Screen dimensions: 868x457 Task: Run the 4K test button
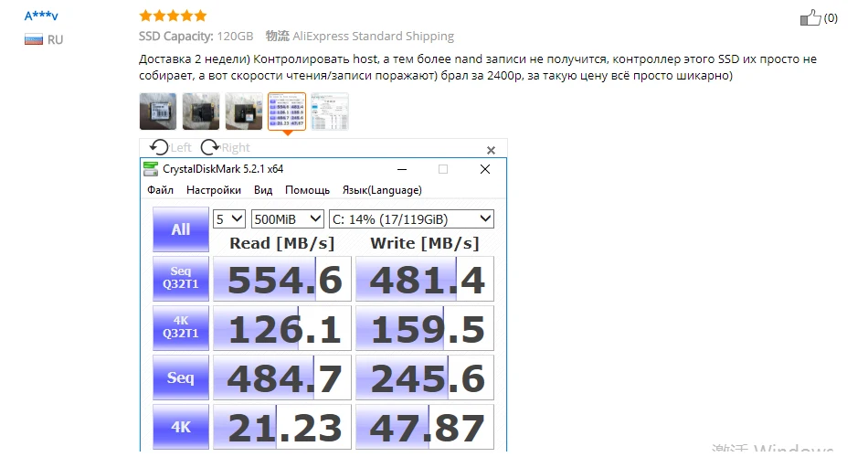(181, 427)
